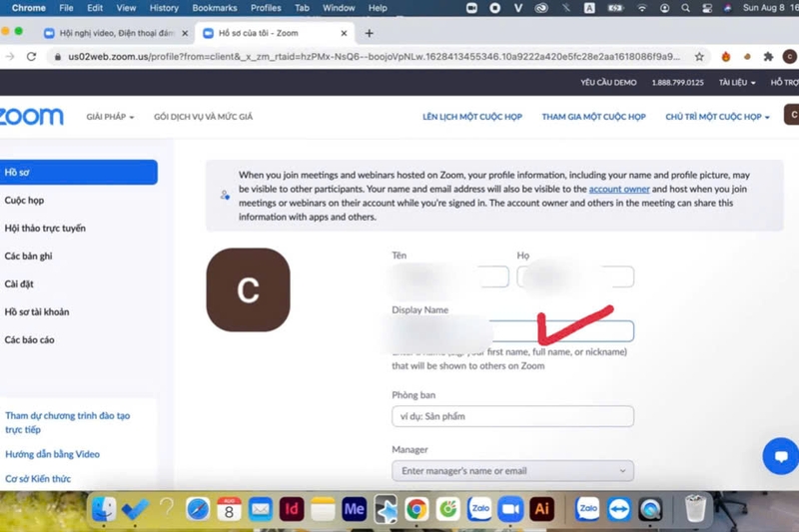Click the blue chat bubble button
The image size is (799, 532).
click(x=781, y=456)
